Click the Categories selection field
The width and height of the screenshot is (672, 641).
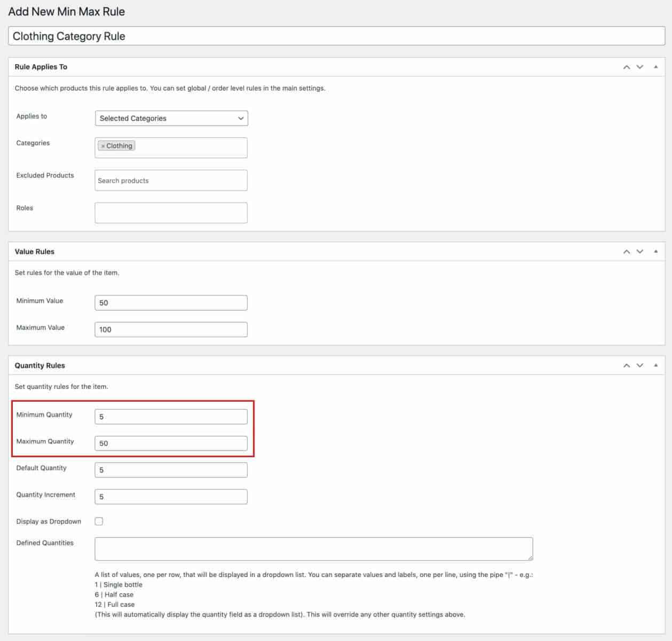(x=171, y=148)
